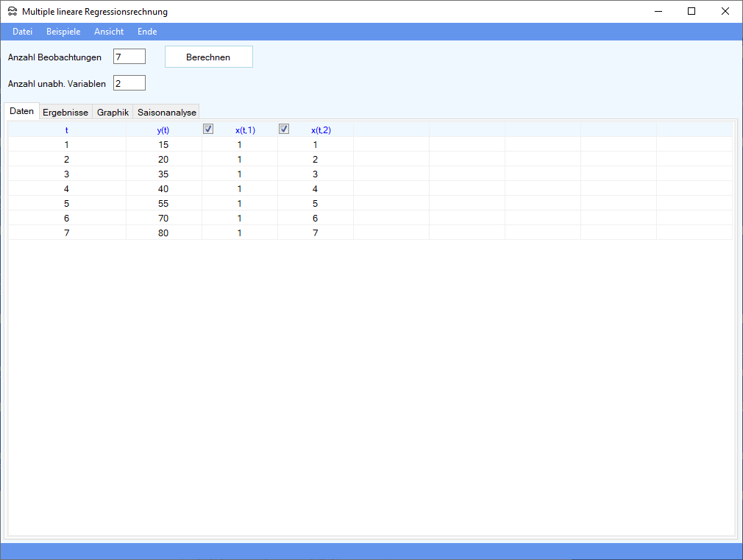Click the app icon in title bar

[x=13, y=12]
